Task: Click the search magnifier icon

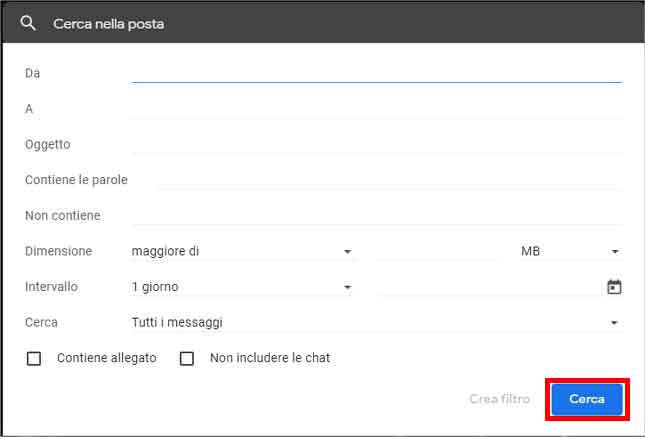Action: pyautogui.click(x=28, y=23)
